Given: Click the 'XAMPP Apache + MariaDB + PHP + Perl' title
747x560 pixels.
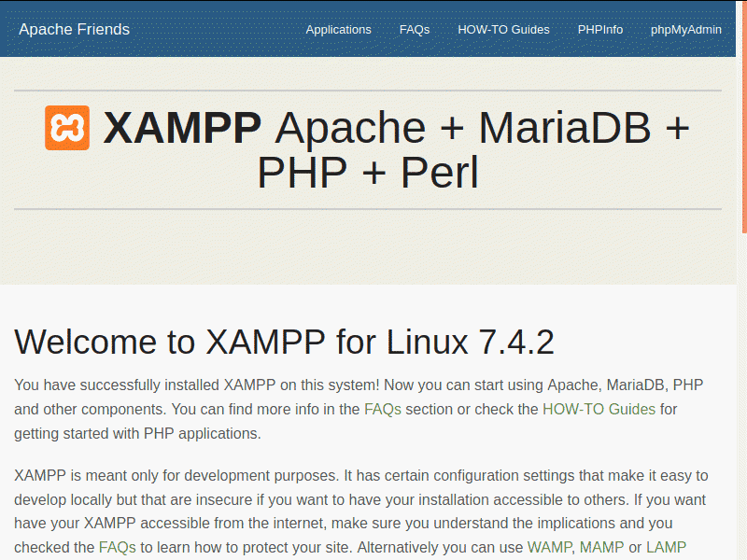Looking at the screenshot, I should point(367,149).
